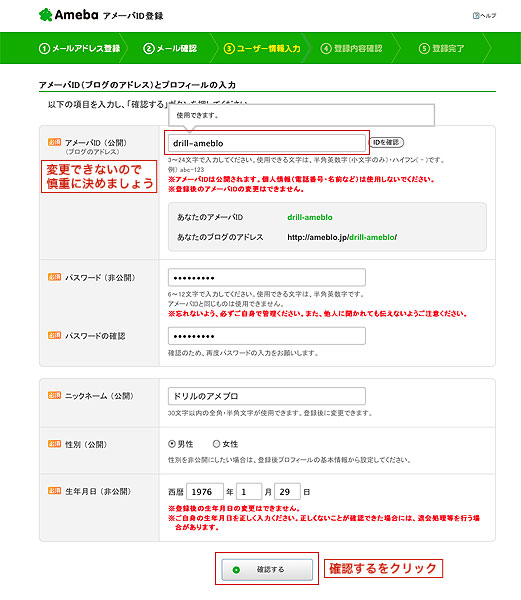Click the IDを確認 button
The height and width of the screenshot is (600, 521).
coord(386,142)
